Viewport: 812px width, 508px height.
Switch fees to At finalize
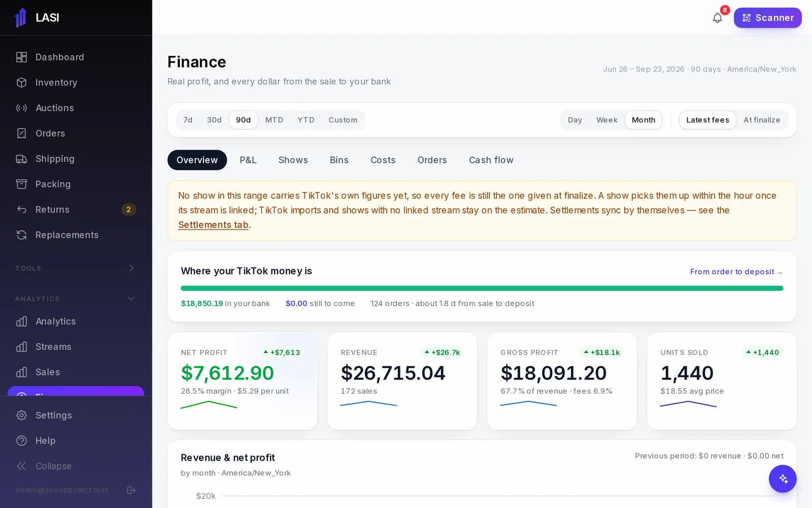762,120
